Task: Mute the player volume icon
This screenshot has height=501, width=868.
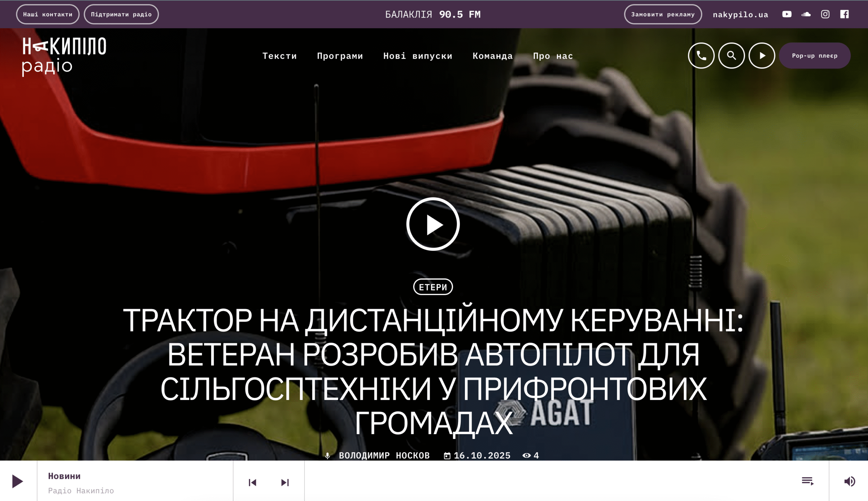Action: [849, 481]
